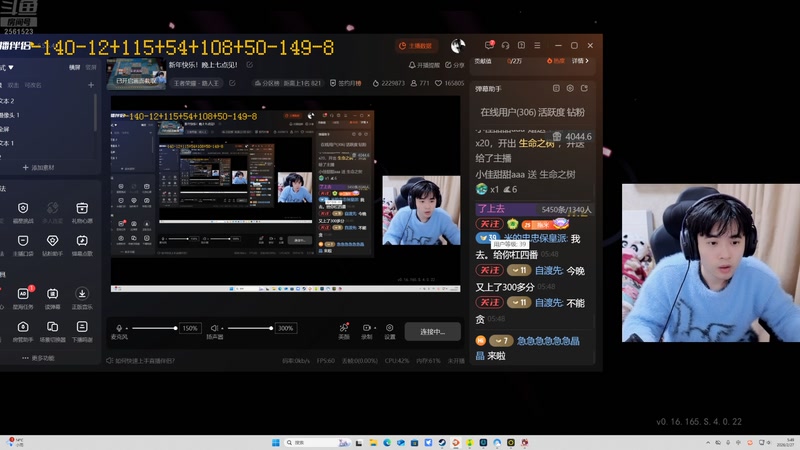Screen dimensions: 800x450
Task: Click 热度 popularity tab
Action: 556,61
